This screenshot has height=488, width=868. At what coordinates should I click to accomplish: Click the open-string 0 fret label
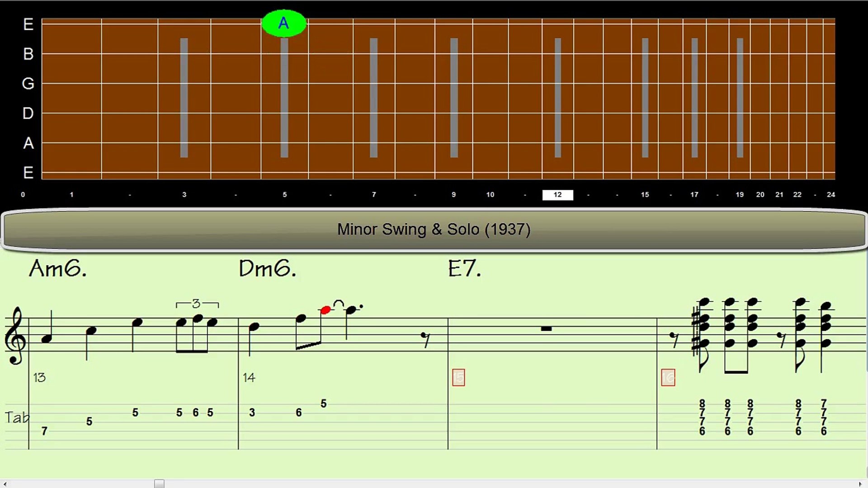(23, 195)
